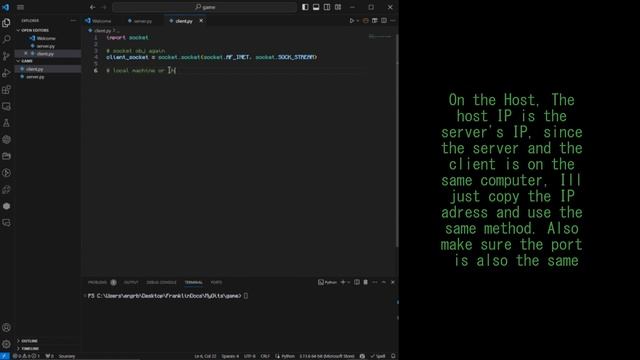Select the Python interpreter version item
The image size is (640, 360).
(x=327, y=356)
